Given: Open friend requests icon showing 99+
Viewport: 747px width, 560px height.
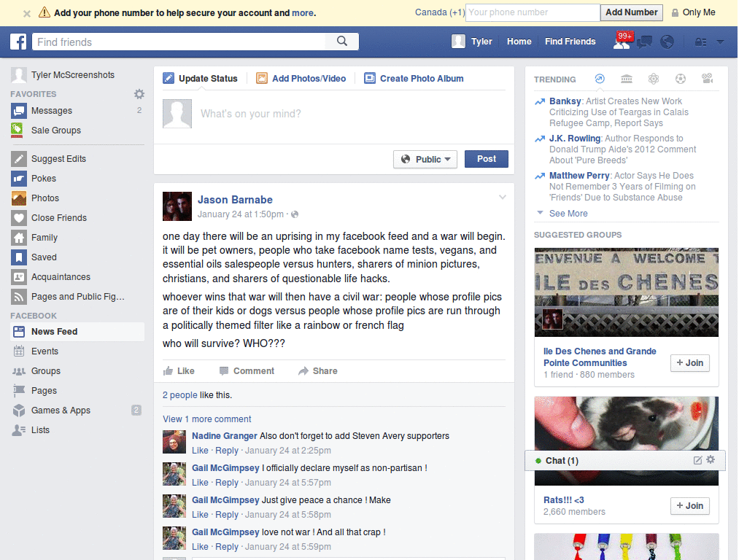Looking at the screenshot, I should [x=622, y=42].
